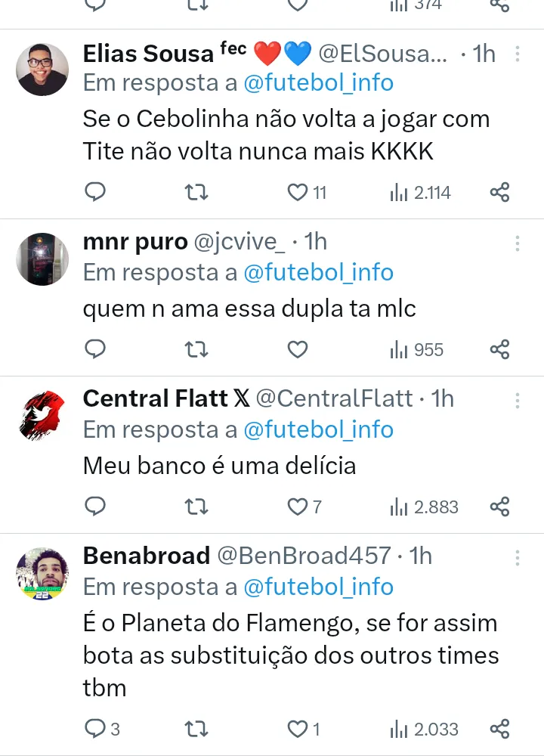544x756 pixels.
Task: Open @futebol_info link in mnr puro's reply
Action: 318,272
